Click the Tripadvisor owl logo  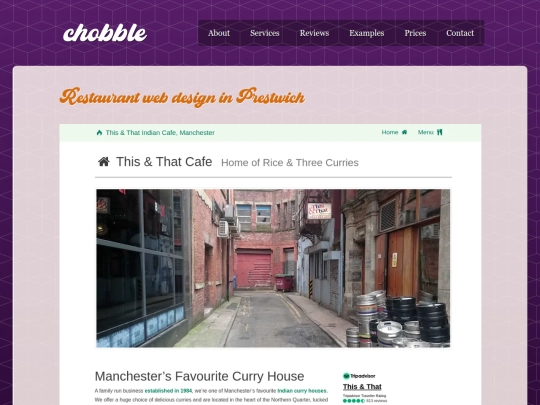[x=346, y=376]
